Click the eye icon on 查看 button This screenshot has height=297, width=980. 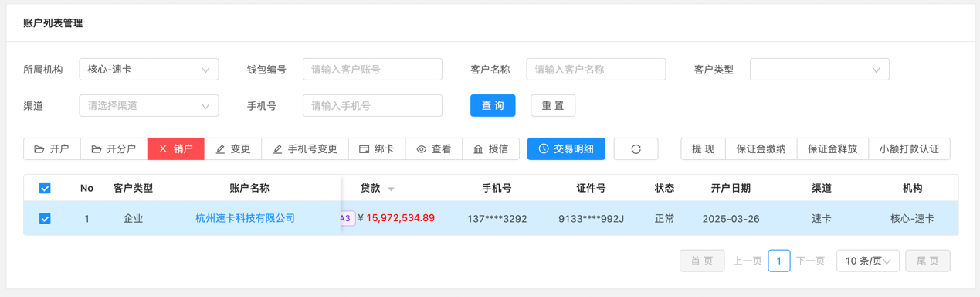point(422,149)
